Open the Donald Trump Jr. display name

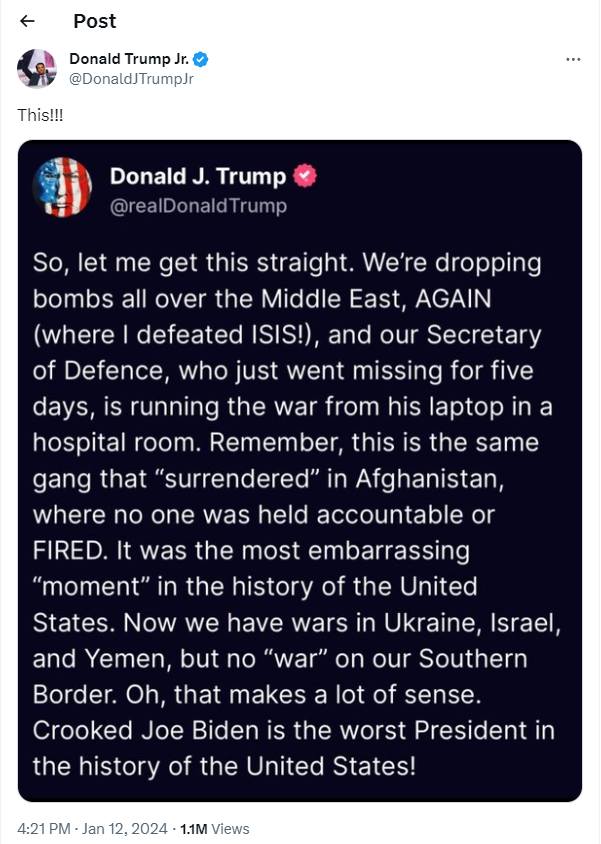pos(129,59)
